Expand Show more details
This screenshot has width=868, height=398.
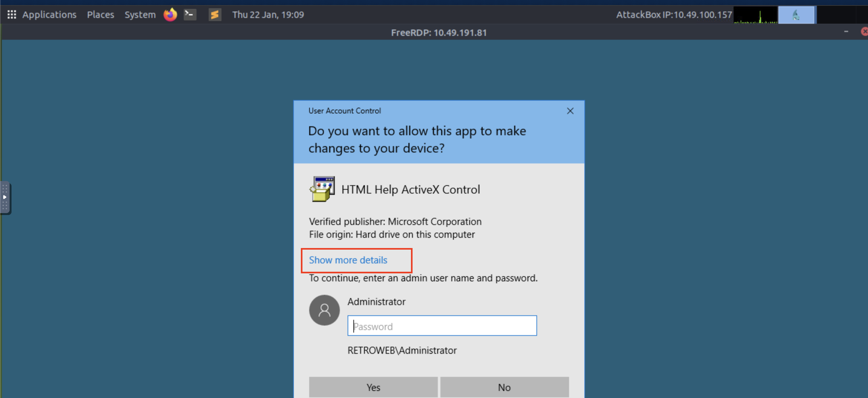click(348, 260)
